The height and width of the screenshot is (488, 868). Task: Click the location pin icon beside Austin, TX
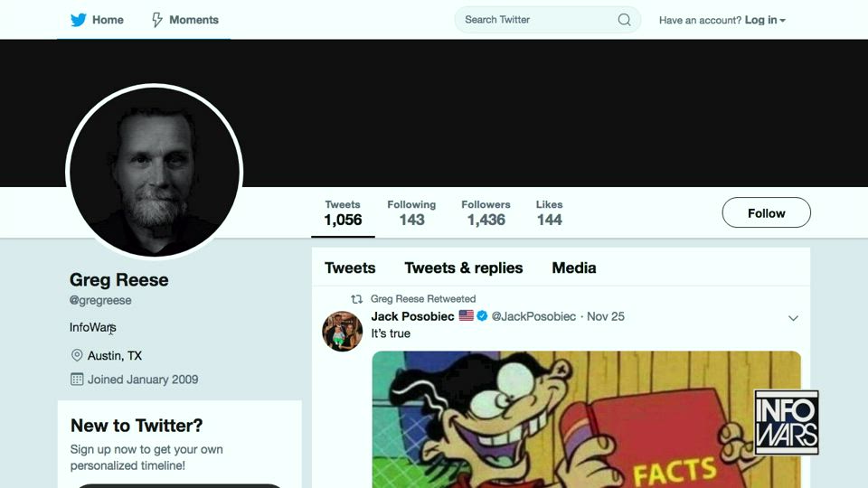coord(77,356)
